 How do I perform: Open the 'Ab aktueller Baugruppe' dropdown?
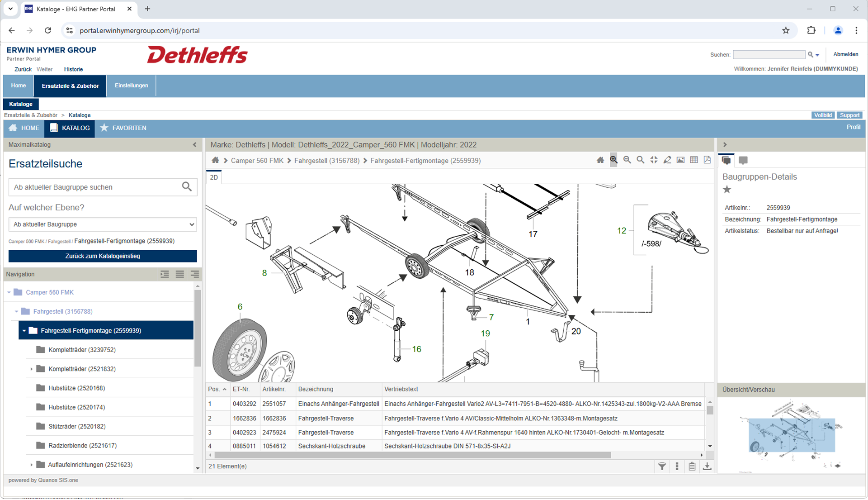(103, 224)
